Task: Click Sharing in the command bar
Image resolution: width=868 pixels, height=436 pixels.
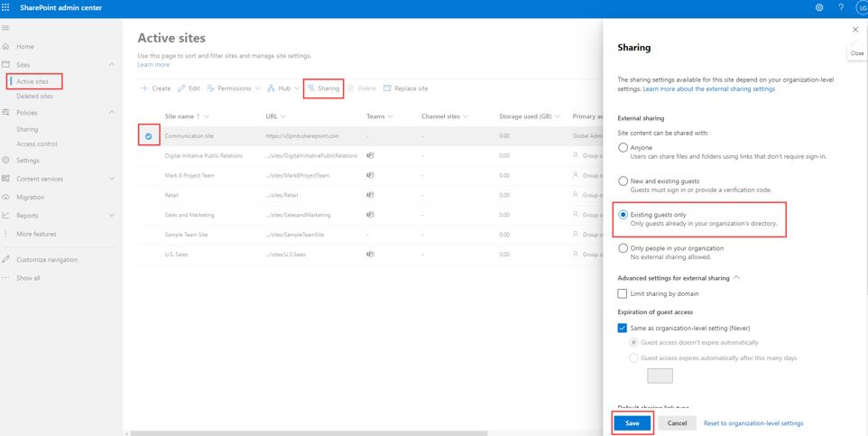Action: click(x=323, y=88)
